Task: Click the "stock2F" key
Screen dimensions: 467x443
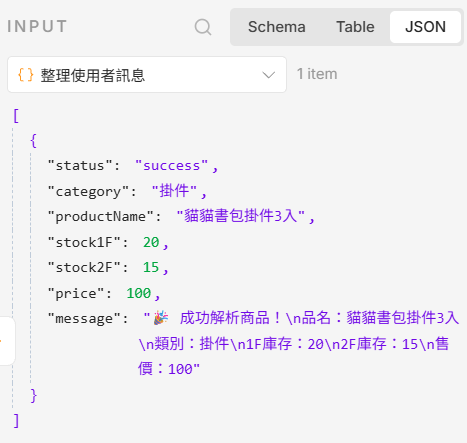Action: tap(84, 267)
